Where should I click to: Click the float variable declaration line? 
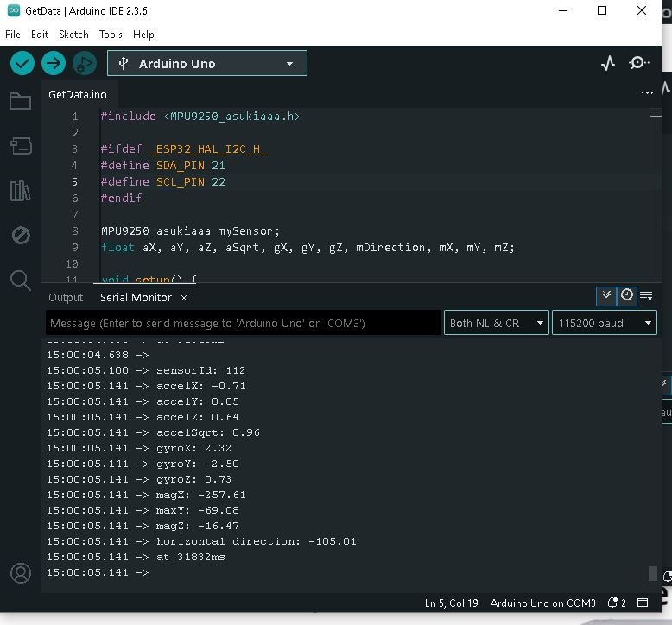click(x=307, y=247)
